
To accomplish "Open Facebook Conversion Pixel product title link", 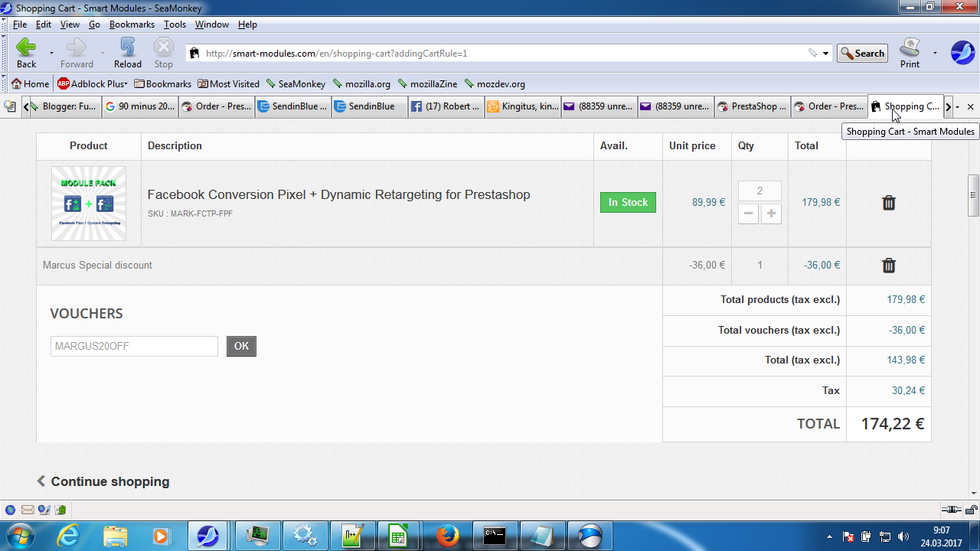I will click(x=338, y=194).
